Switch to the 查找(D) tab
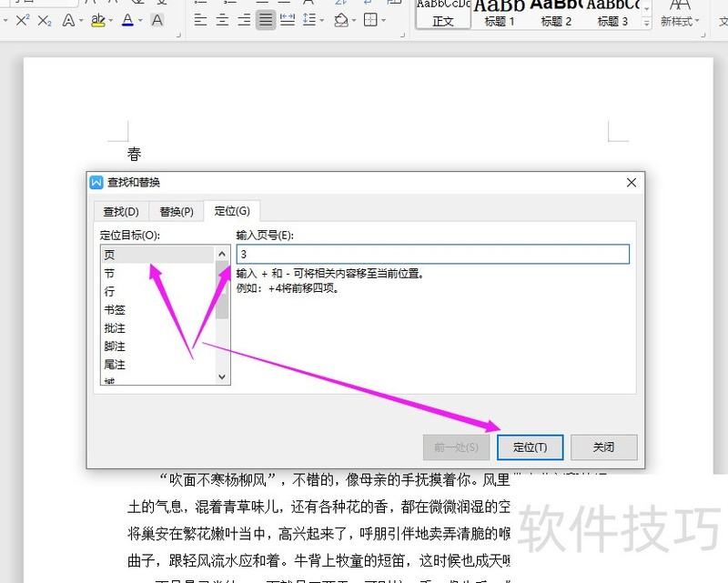728x583 pixels. (121, 212)
